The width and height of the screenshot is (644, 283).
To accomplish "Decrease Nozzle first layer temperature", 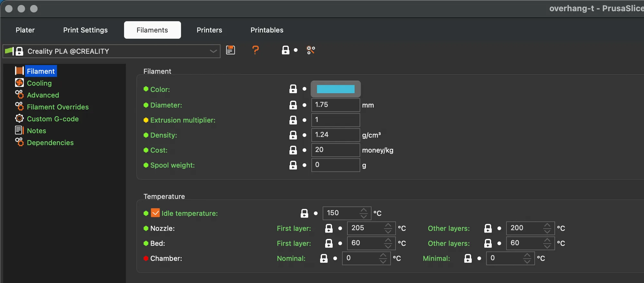I will (x=388, y=231).
